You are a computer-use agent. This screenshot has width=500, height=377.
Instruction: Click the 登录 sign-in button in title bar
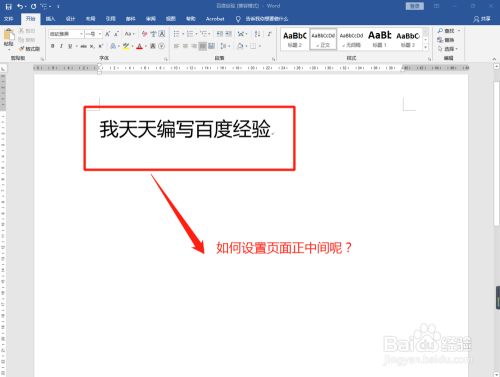[x=415, y=6]
